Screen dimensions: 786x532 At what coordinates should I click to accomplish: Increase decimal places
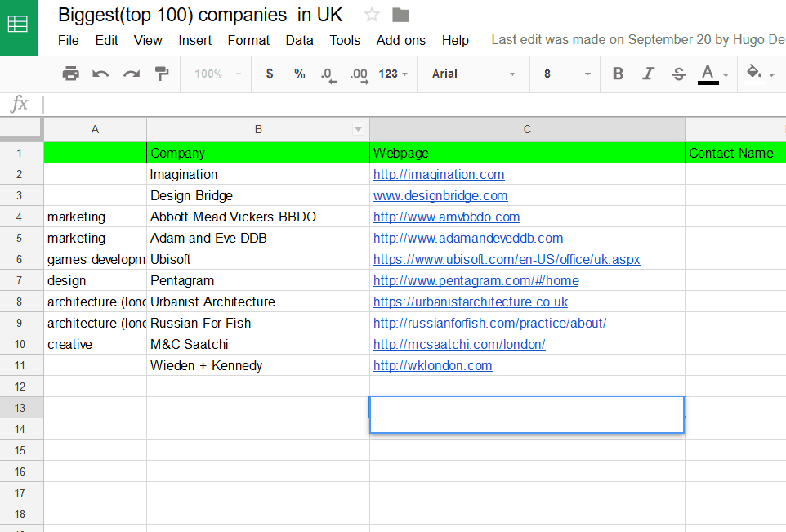pyautogui.click(x=359, y=74)
